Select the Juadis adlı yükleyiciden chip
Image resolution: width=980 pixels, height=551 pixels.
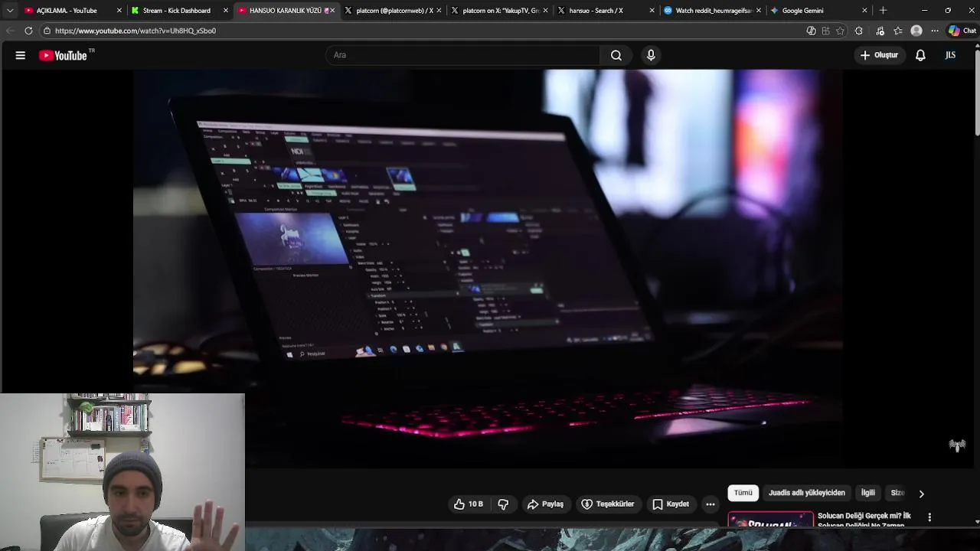(x=807, y=493)
